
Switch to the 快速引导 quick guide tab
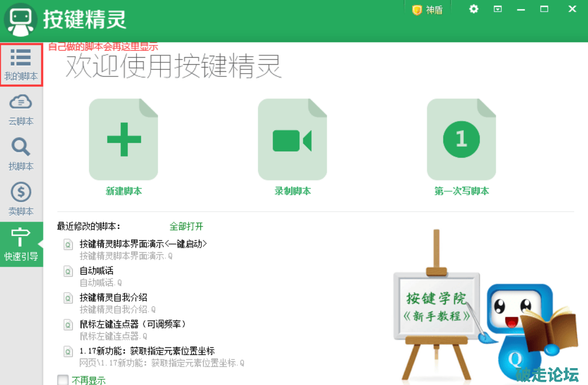coord(21,244)
